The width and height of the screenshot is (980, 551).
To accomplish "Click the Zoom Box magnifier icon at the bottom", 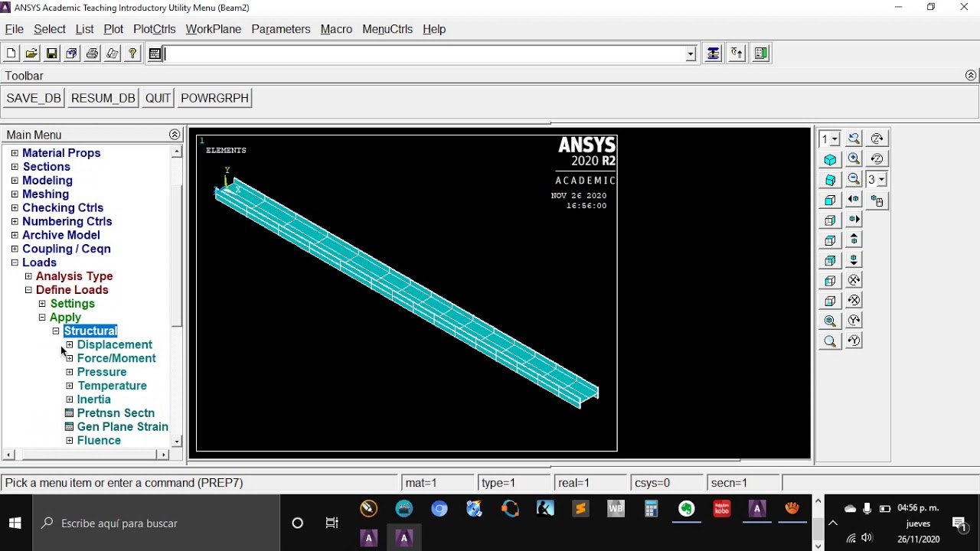I will click(830, 341).
